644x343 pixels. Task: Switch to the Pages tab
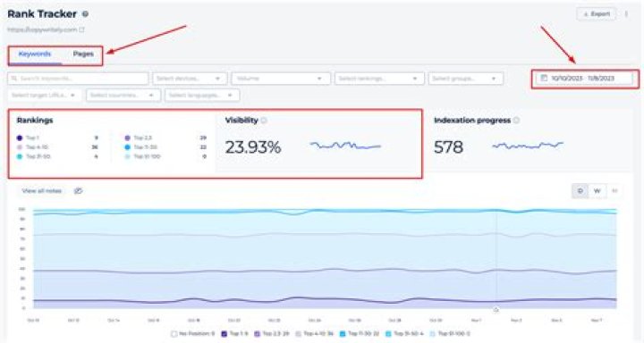point(83,54)
